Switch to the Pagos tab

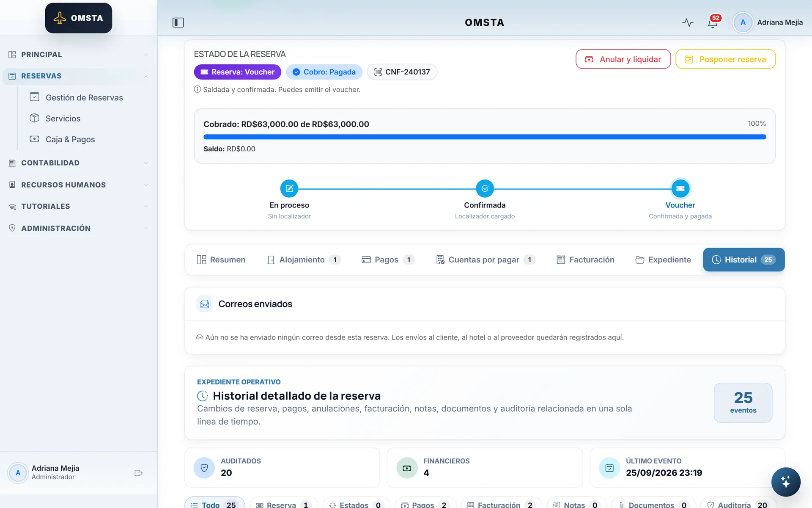pos(388,260)
